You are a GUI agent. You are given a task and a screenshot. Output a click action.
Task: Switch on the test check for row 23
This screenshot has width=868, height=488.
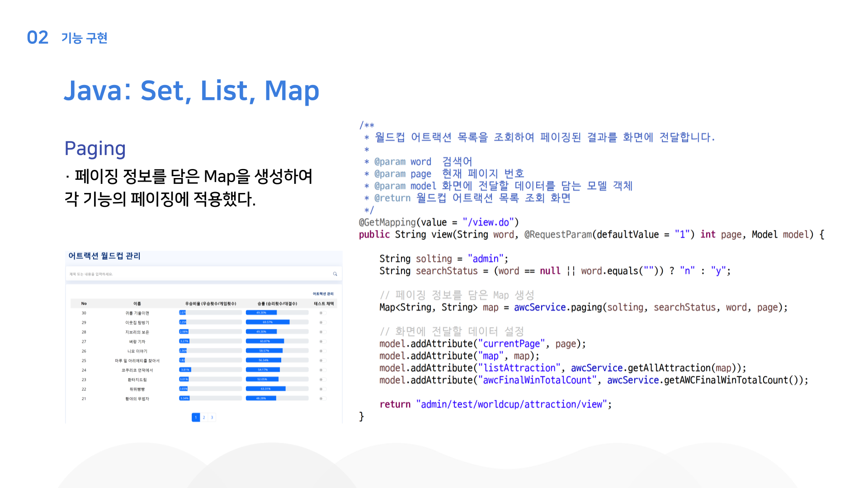322,379
